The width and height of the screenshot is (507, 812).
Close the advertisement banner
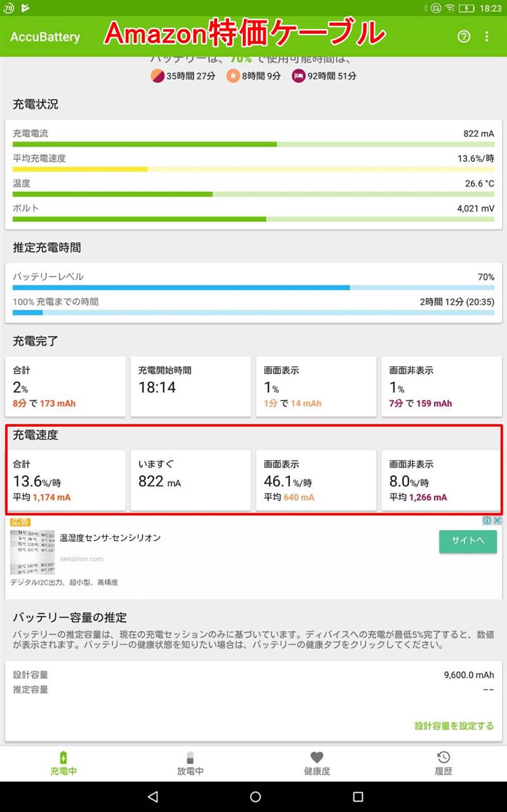[x=497, y=521]
